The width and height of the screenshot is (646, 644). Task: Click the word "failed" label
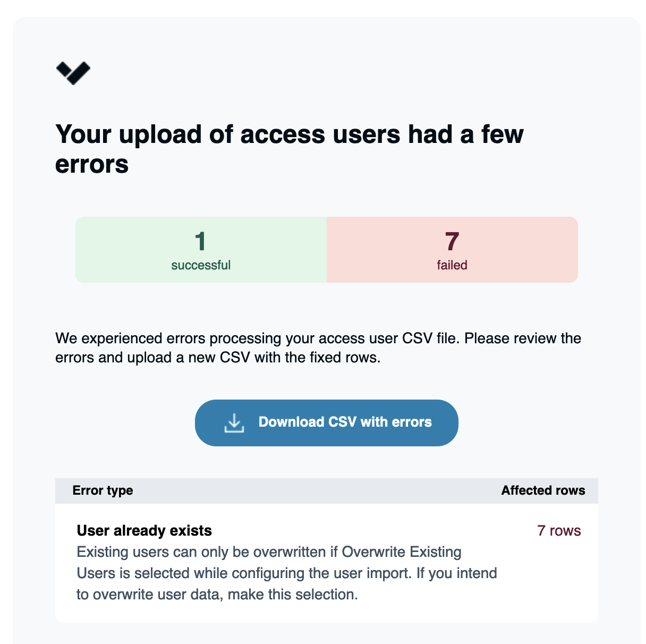(x=452, y=265)
